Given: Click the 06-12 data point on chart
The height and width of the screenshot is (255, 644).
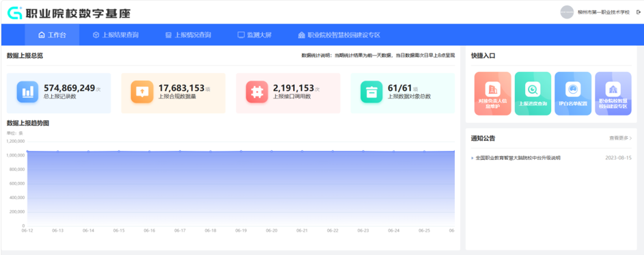Looking at the screenshot, I should click(27, 151).
